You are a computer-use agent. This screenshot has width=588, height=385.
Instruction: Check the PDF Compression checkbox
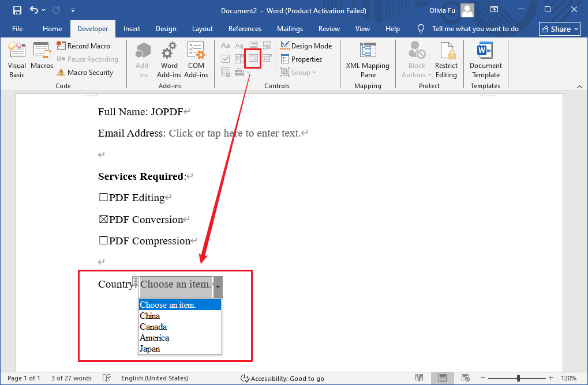[103, 240]
